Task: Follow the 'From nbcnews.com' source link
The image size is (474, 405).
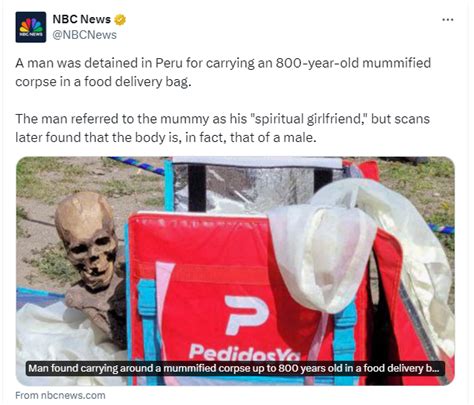Action: tap(60, 395)
